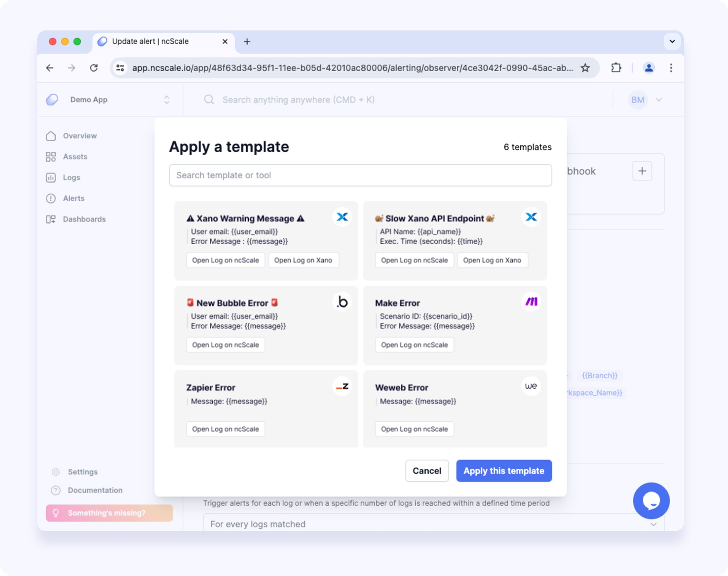The image size is (728, 576).
Task: Go forward in browser history
Action: (x=72, y=68)
